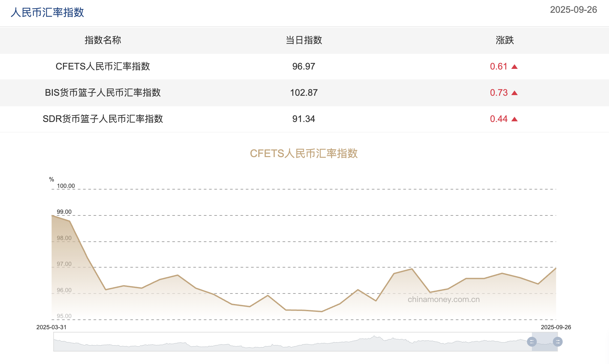Click the gold CFETS人民币汇率指数 chart title
This screenshot has height=364, width=609.
click(304, 153)
